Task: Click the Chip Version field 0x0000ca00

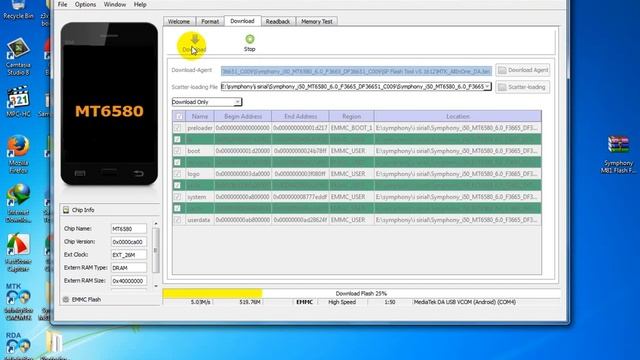Action: (129, 242)
